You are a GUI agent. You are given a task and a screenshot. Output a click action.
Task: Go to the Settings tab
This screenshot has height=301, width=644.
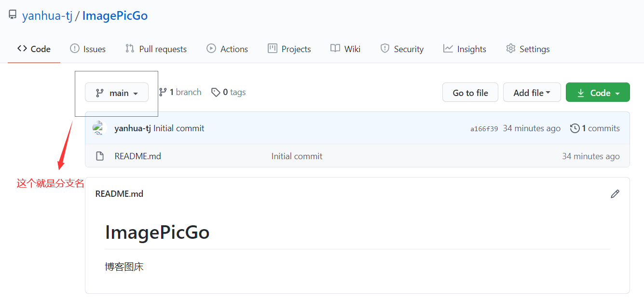[528, 49]
